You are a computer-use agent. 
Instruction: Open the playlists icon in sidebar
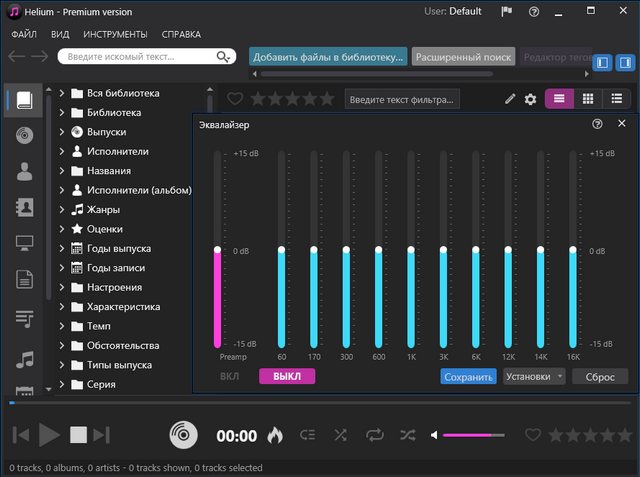pyautogui.click(x=24, y=318)
